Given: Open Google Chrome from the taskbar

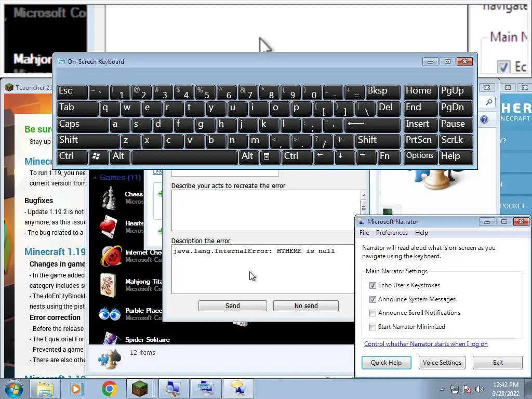Looking at the screenshot, I should coord(109,389).
